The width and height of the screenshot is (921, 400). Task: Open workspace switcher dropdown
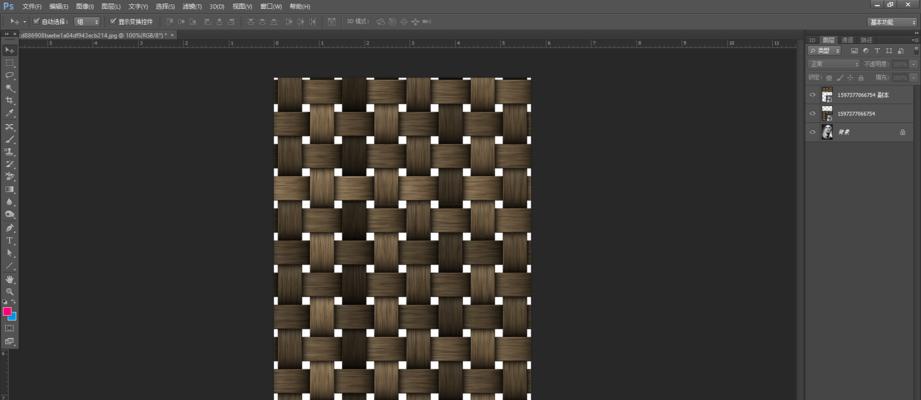pos(890,22)
